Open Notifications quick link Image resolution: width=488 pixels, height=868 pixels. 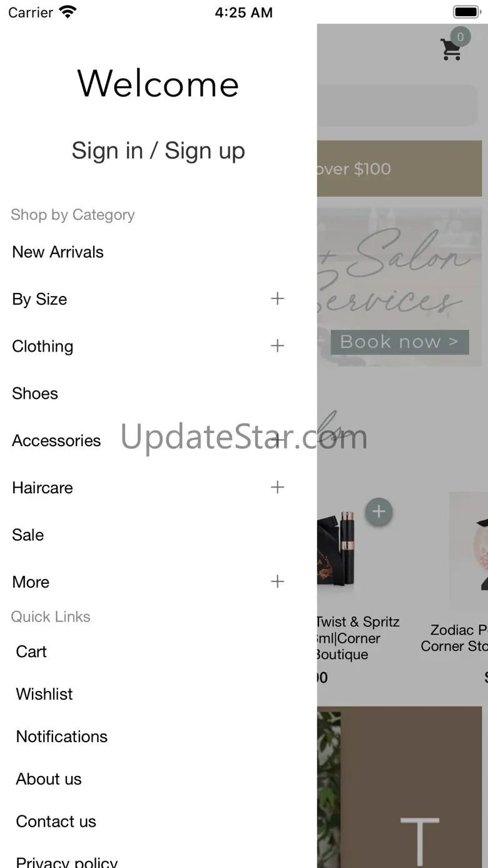coord(62,737)
